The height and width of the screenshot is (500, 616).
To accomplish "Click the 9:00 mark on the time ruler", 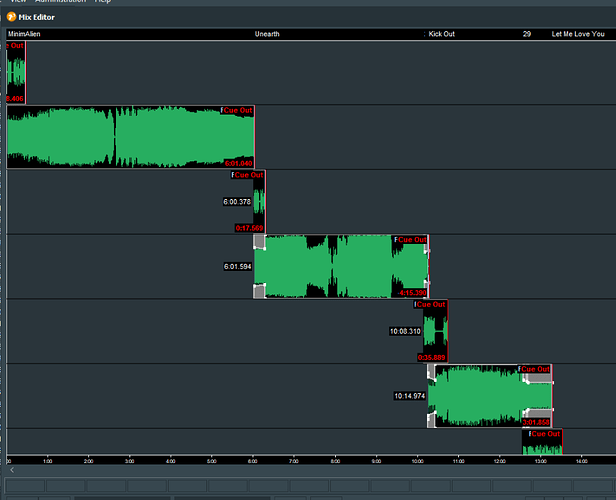I will (376, 461).
